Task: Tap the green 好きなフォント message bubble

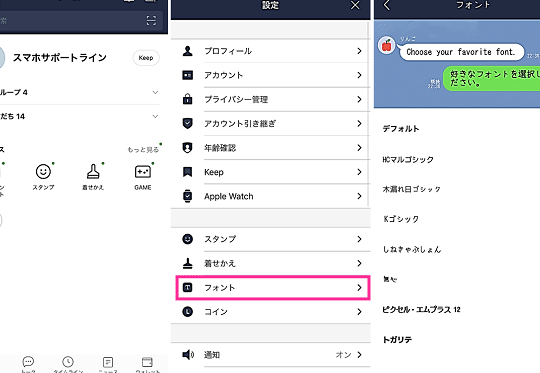Action: 491,78
